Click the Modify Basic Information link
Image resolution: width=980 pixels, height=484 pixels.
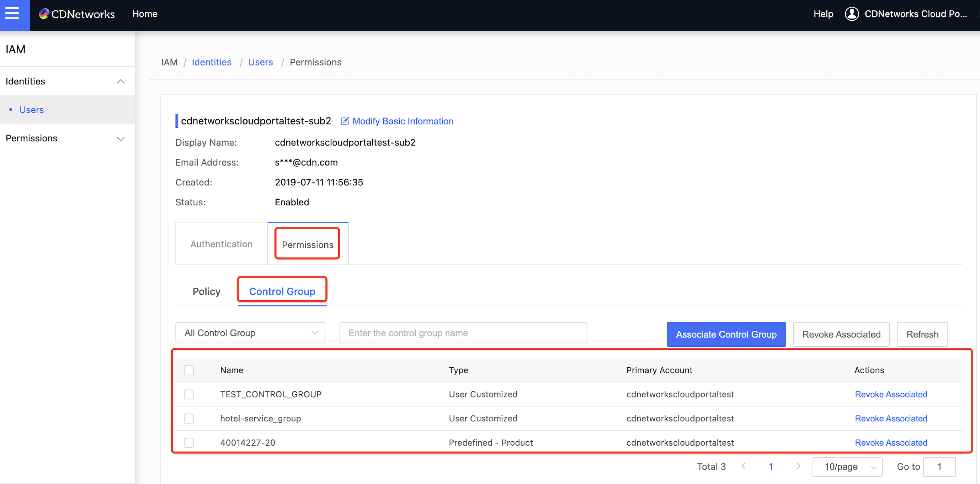(403, 121)
